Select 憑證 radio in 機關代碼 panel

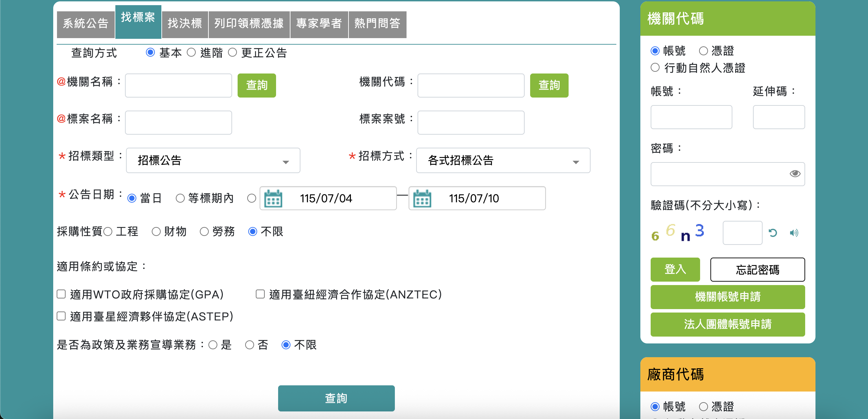[x=704, y=51]
